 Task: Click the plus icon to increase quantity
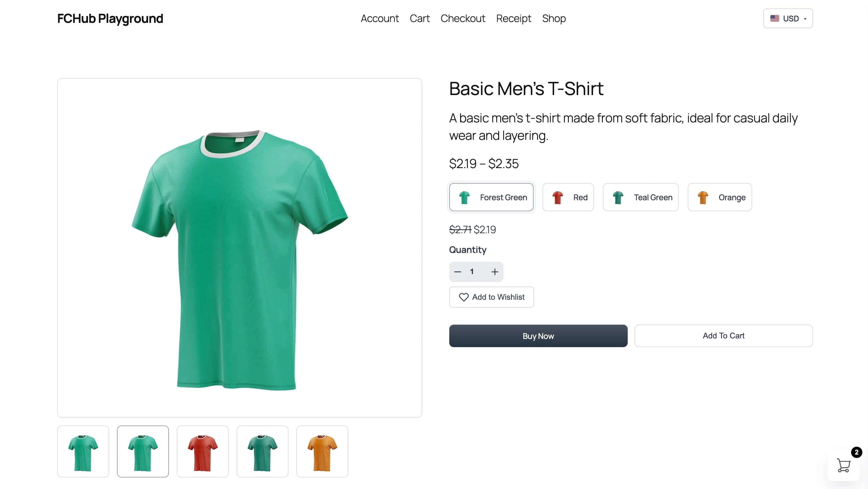pyautogui.click(x=495, y=272)
